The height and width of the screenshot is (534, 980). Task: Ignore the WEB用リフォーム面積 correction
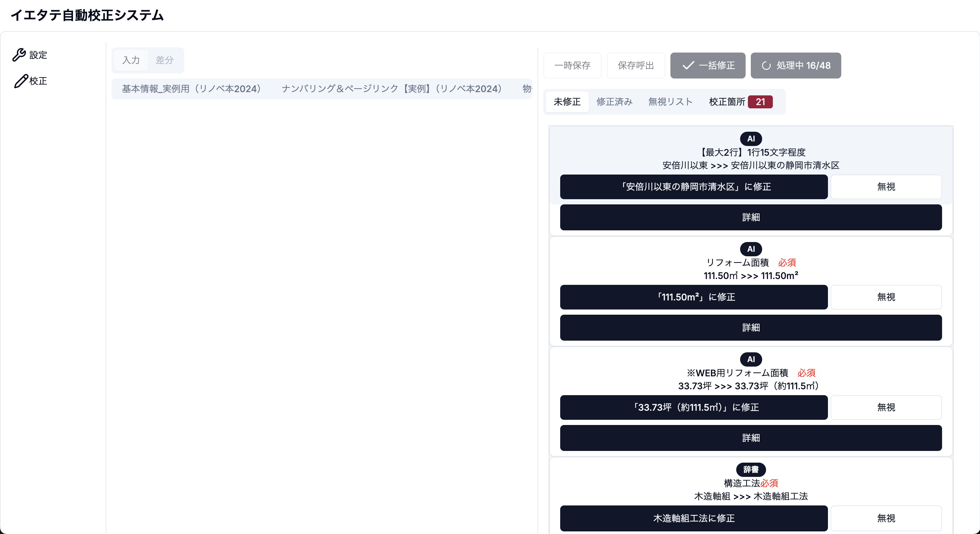point(886,407)
